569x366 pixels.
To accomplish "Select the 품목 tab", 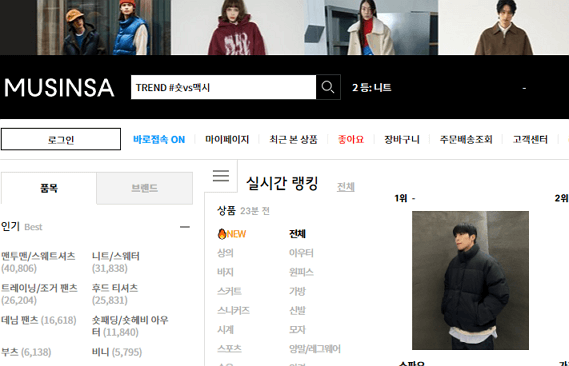I will point(49,188).
